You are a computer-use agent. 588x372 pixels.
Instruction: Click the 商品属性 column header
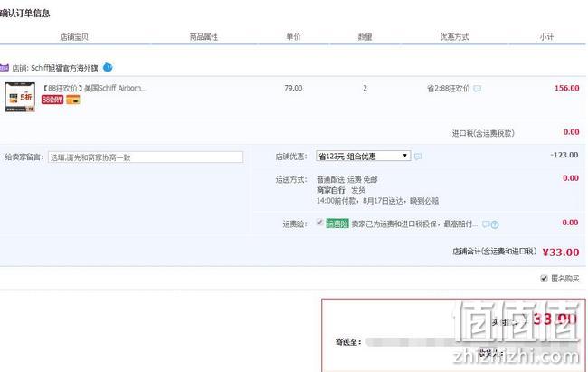point(204,37)
